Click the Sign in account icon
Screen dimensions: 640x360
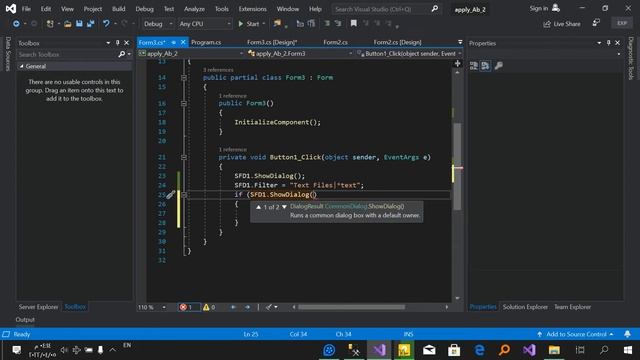coord(556,8)
